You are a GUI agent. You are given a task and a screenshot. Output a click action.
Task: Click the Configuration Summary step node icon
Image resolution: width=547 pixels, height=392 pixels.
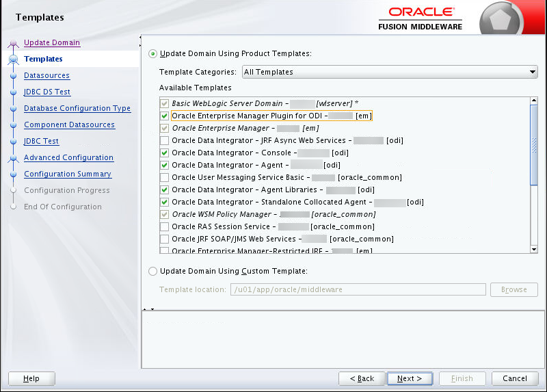click(14, 174)
